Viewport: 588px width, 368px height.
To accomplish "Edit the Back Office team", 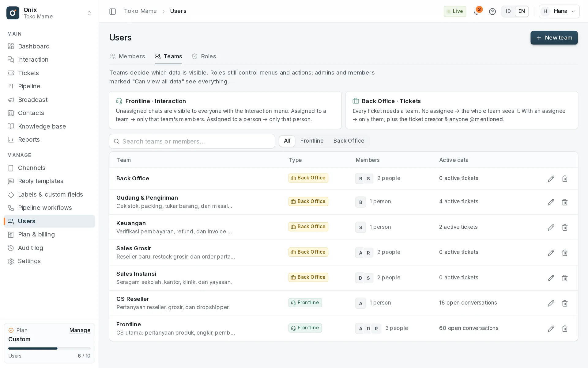I will pos(551,178).
